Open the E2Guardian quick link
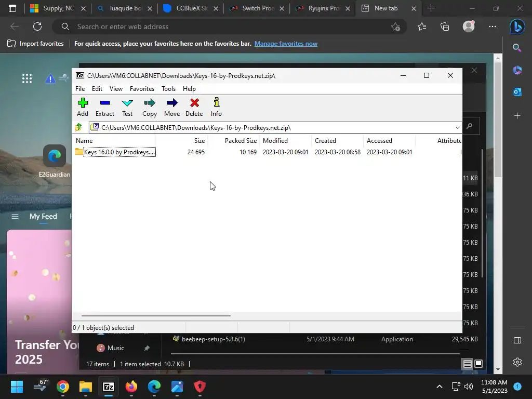This screenshot has height=399, width=532. [x=54, y=161]
